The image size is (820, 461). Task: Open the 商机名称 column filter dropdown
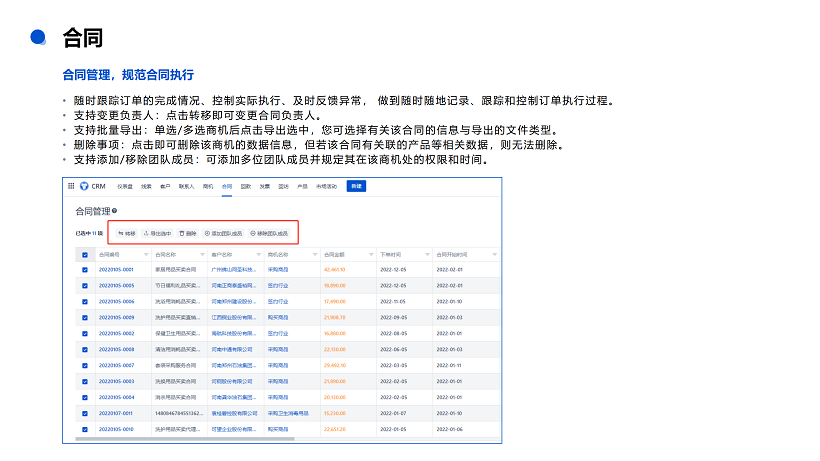pos(315,255)
